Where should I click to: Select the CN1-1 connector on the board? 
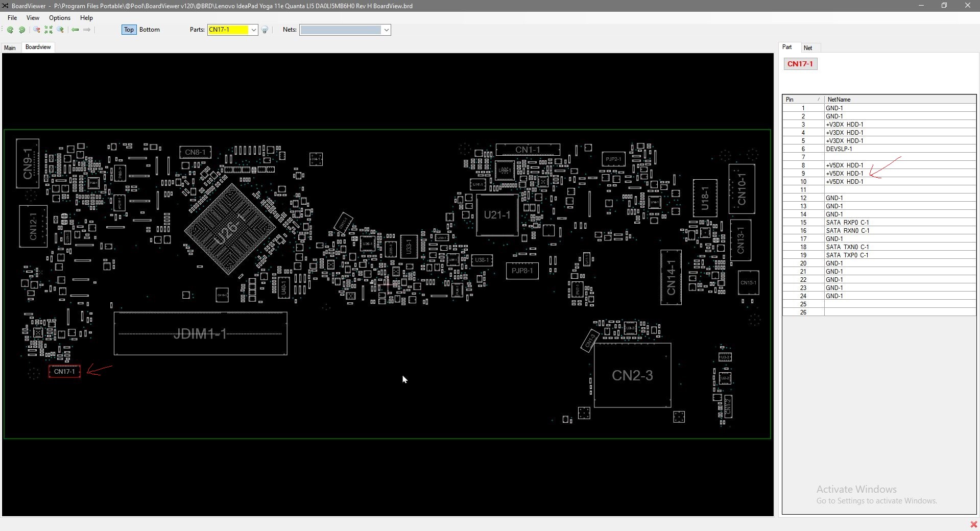pos(528,150)
